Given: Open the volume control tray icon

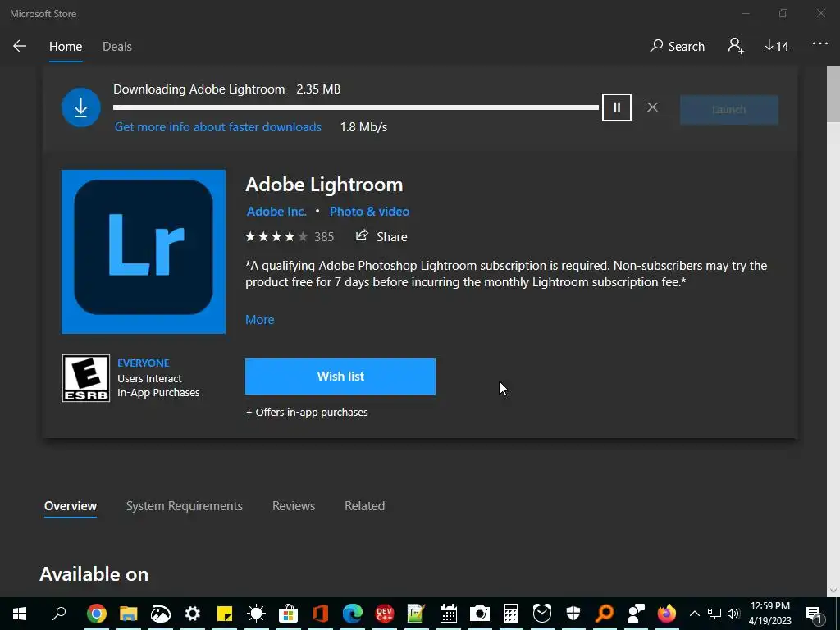Looking at the screenshot, I should (733, 614).
